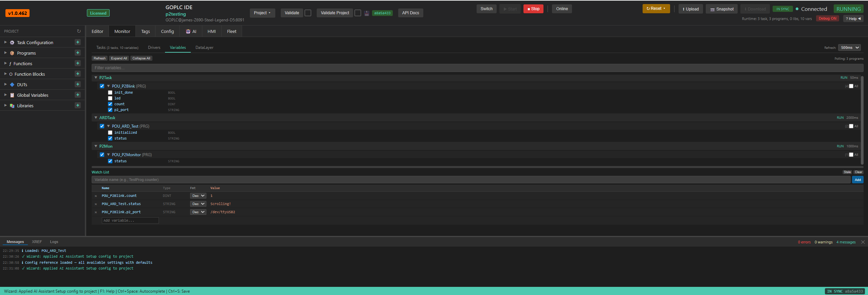Click the refresh icon in the Project header

pos(79,31)
